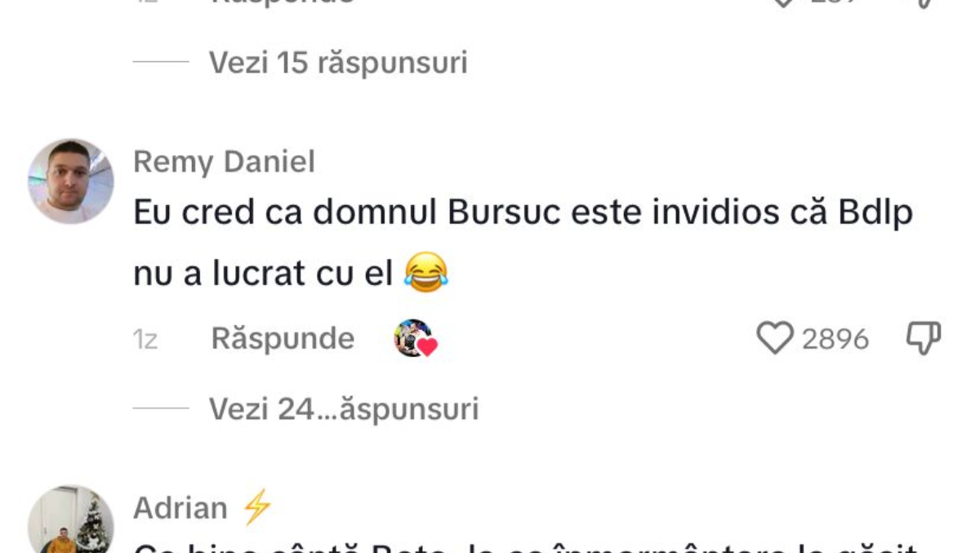Open Remy Daniel's profile picture
Viewport: 980px width, 553px height.
coord(71,181)
